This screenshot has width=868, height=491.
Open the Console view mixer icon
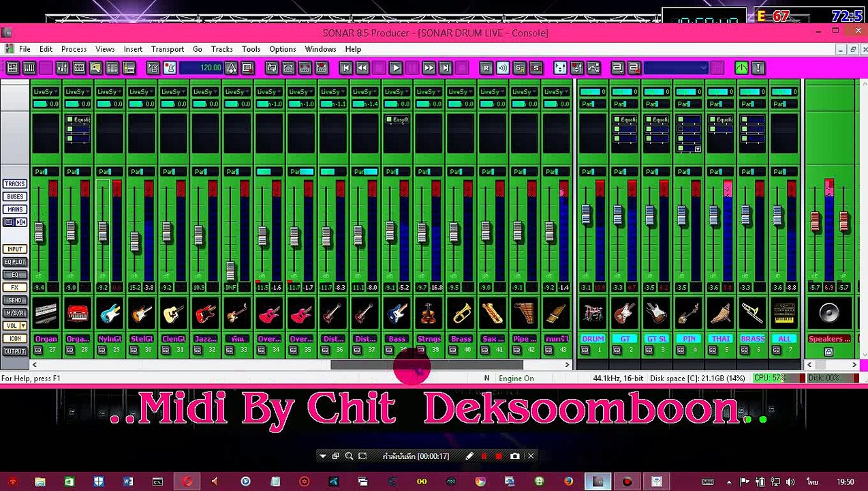click(62, 68)
